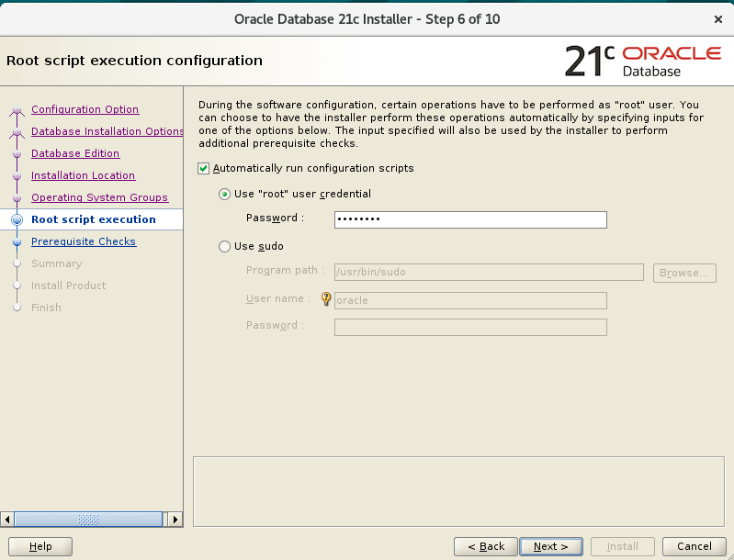Click the Install Product step label
The height and width of the screenshot is (560, 734).
(x=68, y=286)
